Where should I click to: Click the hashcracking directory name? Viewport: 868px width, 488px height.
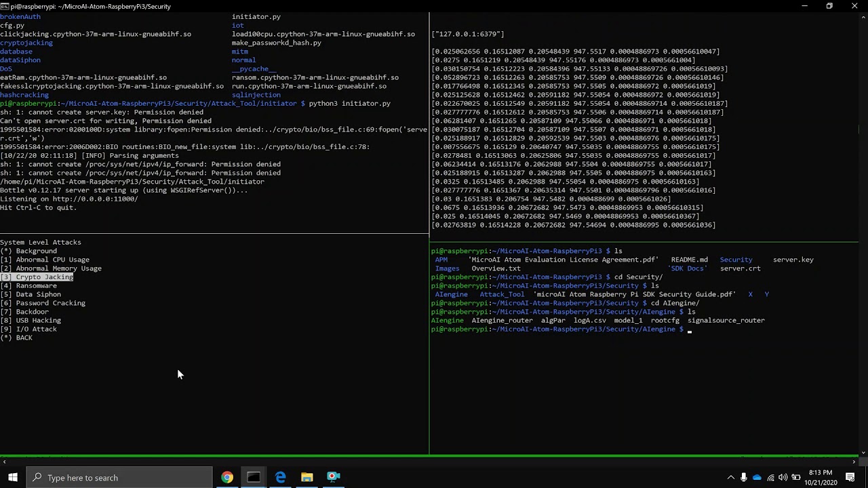[24, 95]
